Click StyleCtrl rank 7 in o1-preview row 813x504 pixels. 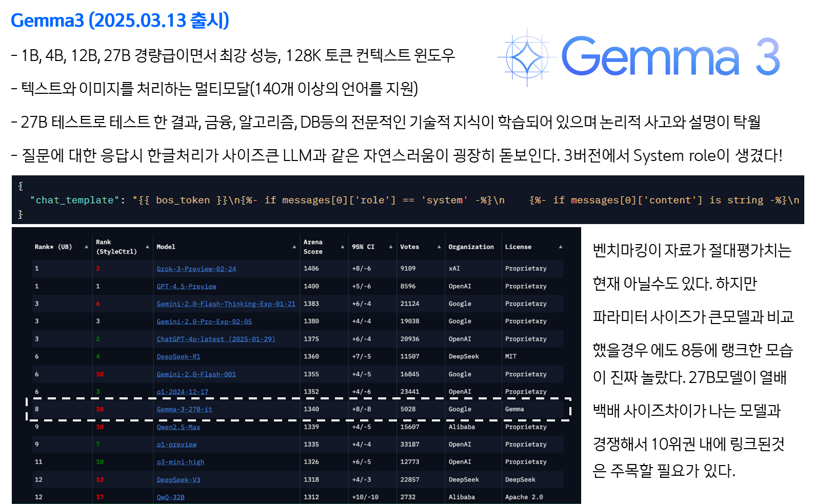[x=98, y=445]
